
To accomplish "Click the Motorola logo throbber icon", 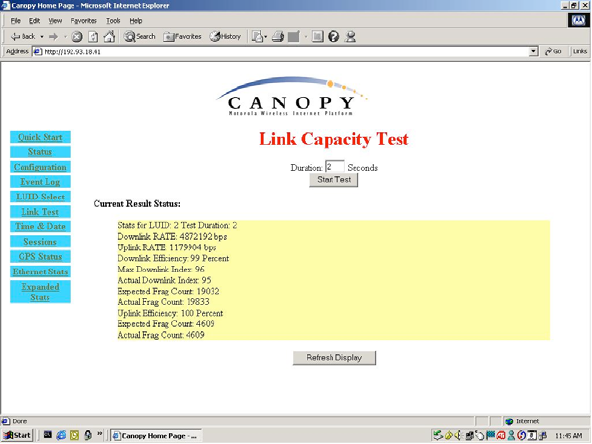I will pyautogui.click(x=578, y=20).
